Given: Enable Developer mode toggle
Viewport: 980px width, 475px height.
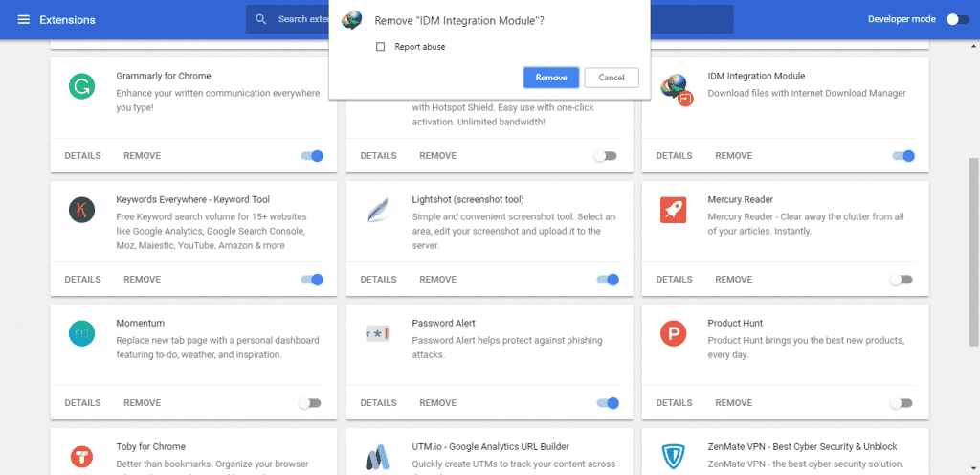Looking at the screenshot, I should coord(956,19).
